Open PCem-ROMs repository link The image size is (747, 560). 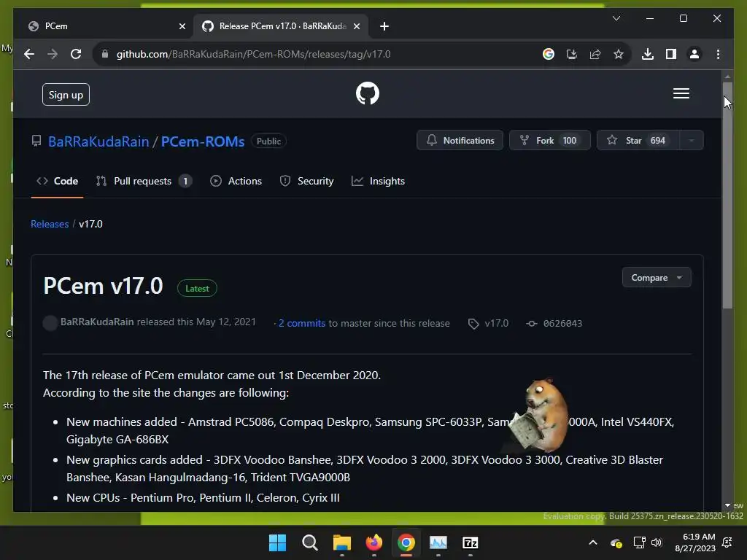[203, 141]
